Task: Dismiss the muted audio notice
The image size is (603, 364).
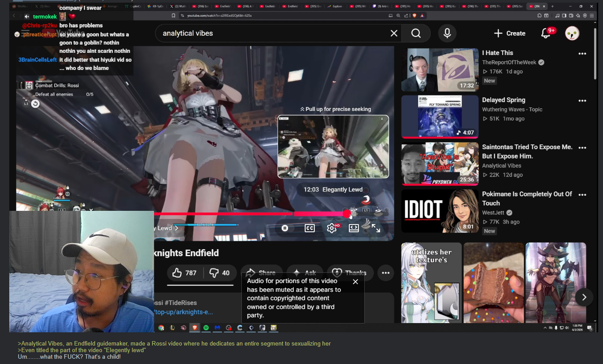Action: (355, 282)
